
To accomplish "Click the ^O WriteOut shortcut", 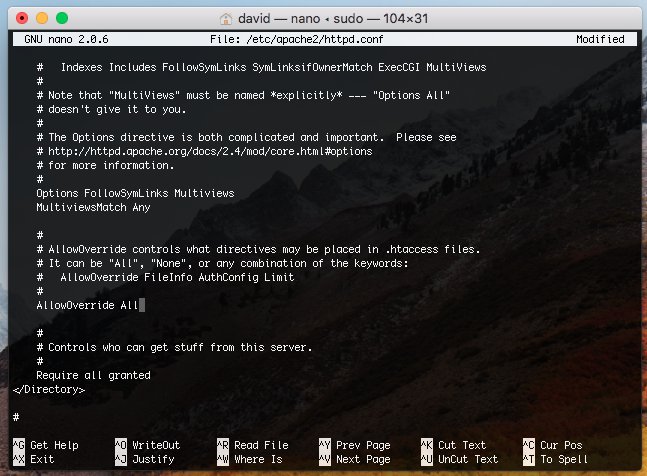I will [x=147, y=445].
